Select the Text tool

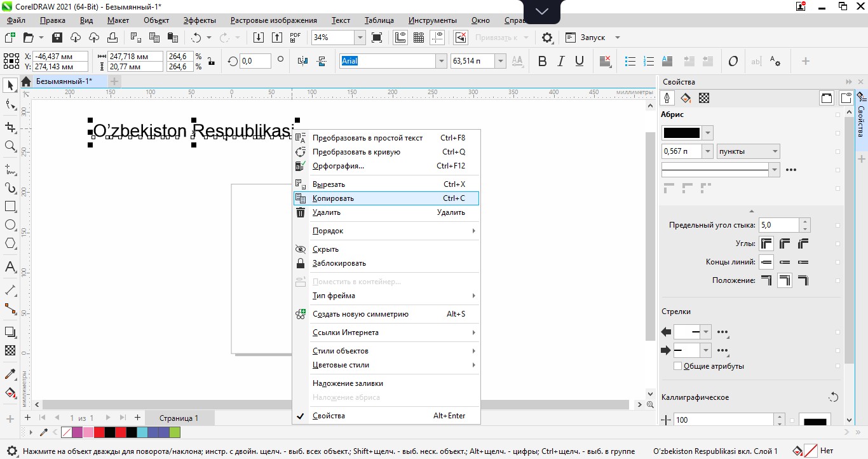click(x=10, y=266)
